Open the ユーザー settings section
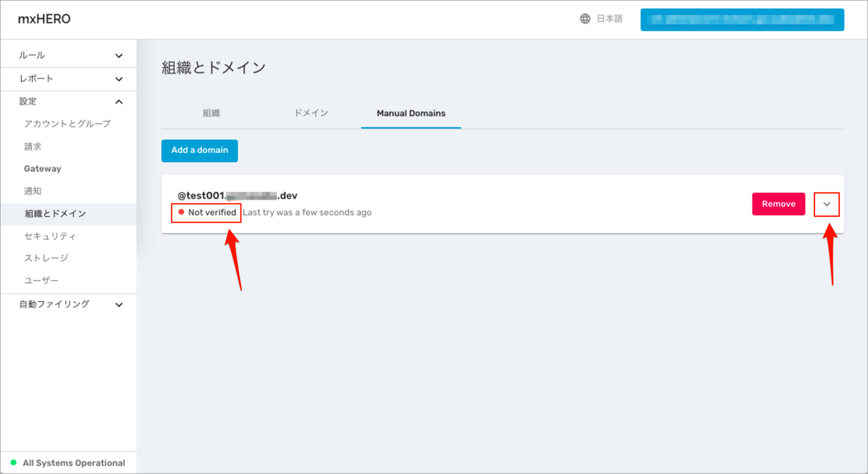Screen dimensions: 868x474 41,280
